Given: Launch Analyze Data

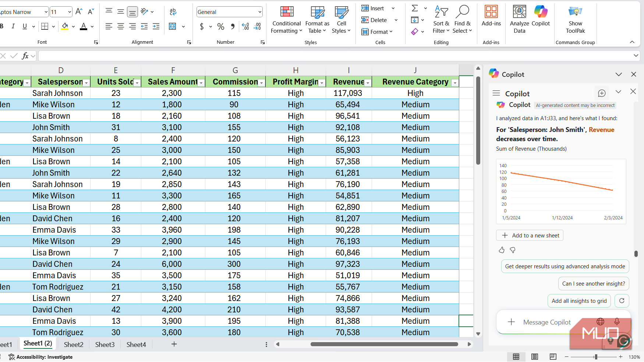Looking at the screenshot, I should [519, 20].
